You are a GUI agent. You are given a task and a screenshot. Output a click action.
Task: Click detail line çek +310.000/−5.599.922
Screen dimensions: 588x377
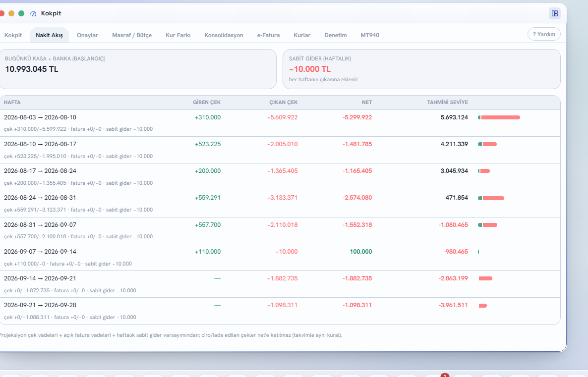coord(78,129)
